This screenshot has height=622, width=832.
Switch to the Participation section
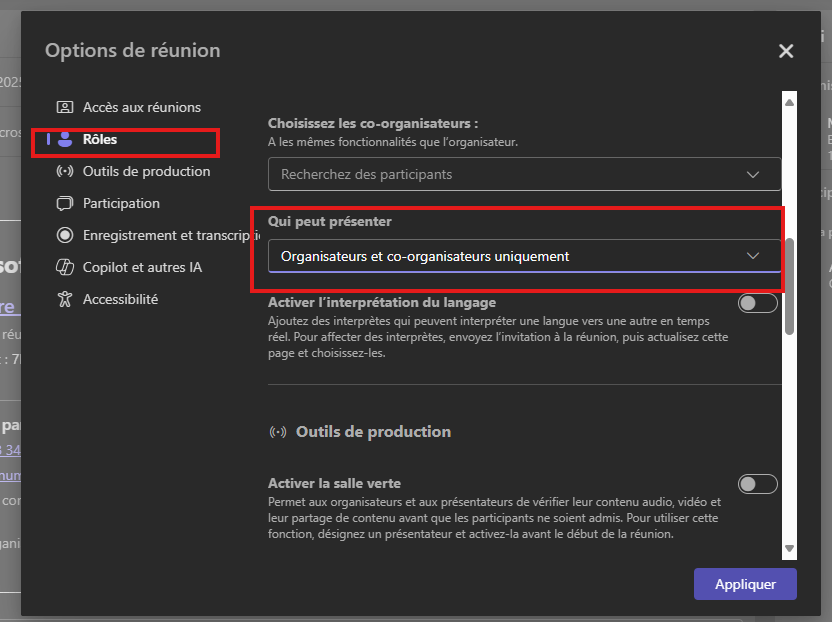[x=121, y=203]
